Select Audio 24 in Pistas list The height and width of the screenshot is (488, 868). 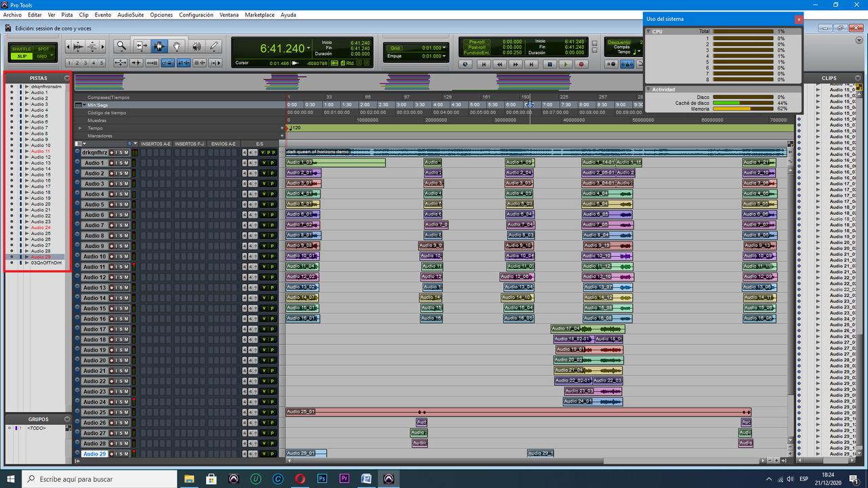click(41, 228)
